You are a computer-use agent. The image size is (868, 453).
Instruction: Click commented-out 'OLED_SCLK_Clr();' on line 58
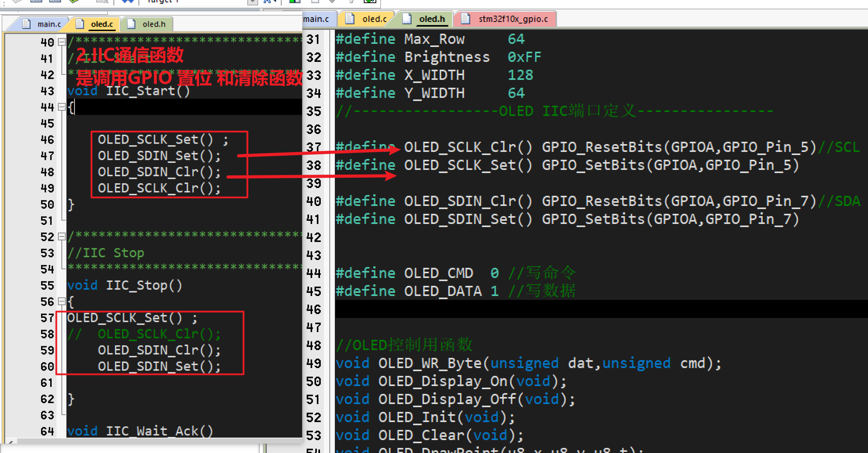point(159,334)
